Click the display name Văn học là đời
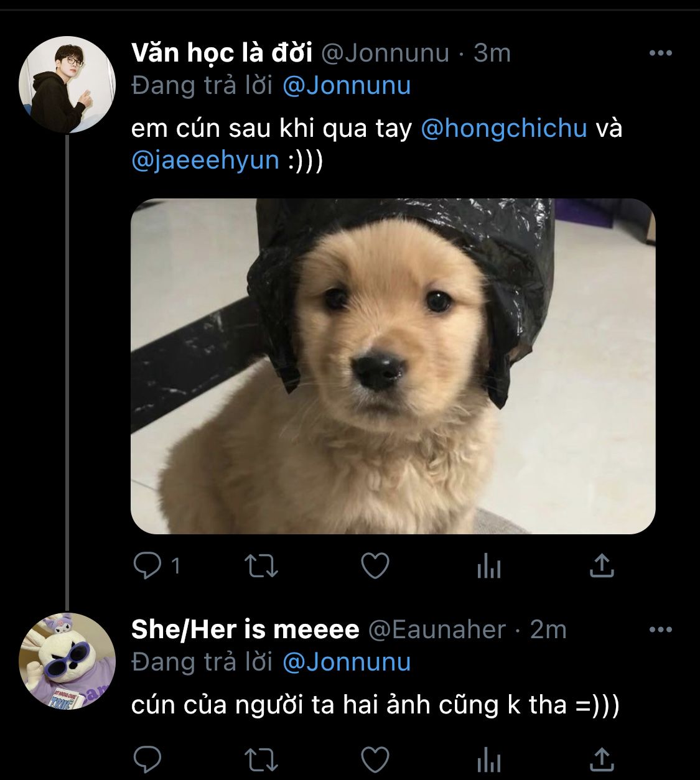The width and height of the screenshot is (700, 780). tap(222, 53)
